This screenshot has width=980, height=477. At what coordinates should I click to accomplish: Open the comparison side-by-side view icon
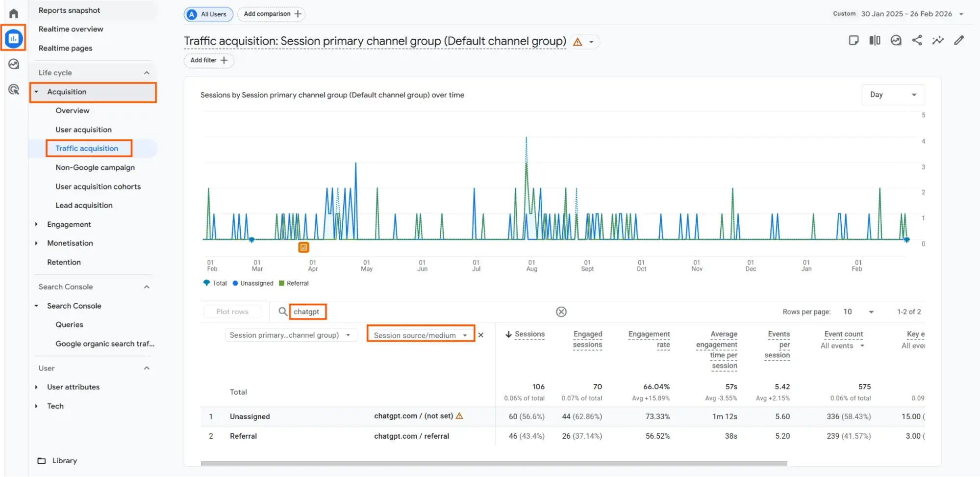pyautogui.click(x=874, y=40)
